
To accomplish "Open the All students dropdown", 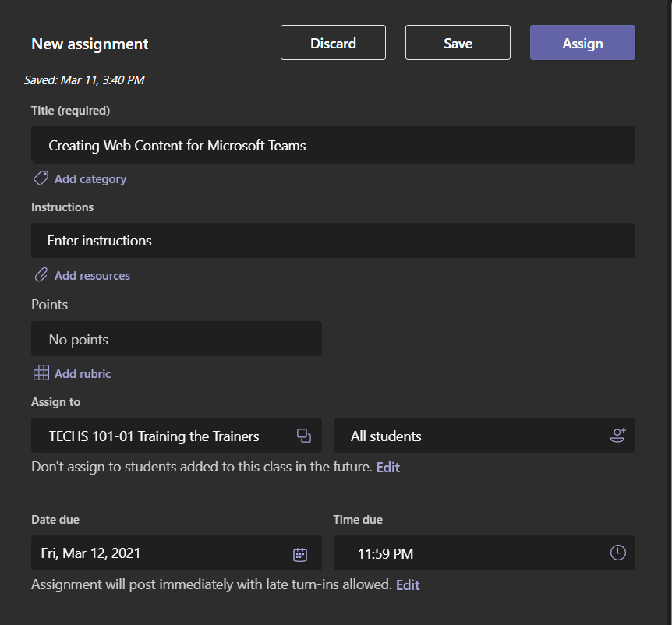I will pyautogui.click(x=484, y=435).
